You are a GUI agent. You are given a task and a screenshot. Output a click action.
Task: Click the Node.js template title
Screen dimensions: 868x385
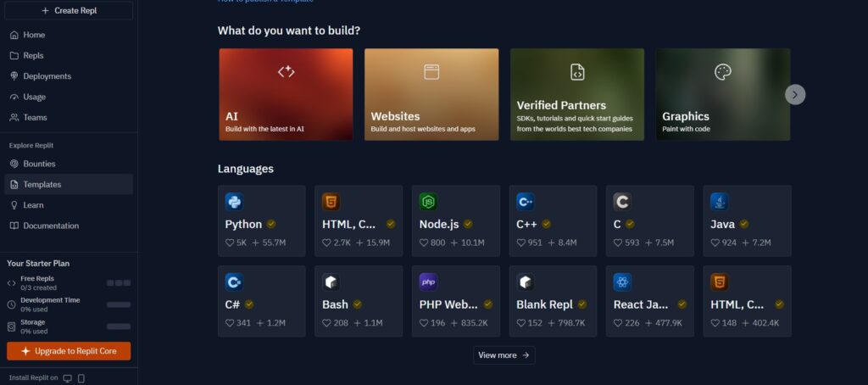tap(439, 225)
